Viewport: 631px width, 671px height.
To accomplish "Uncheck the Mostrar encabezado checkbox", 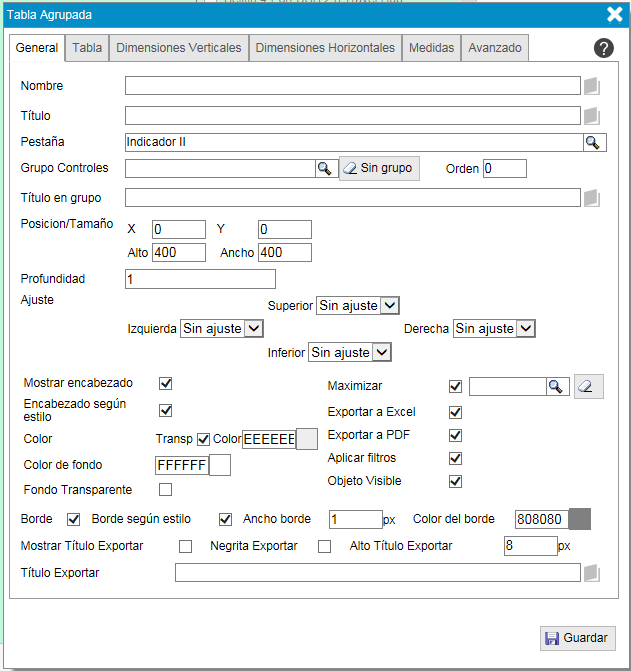I will point(166,383).
